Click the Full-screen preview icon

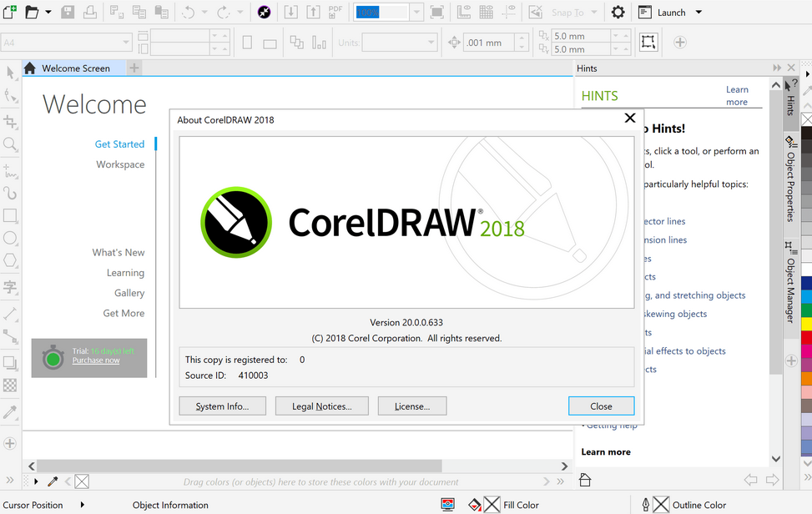437,13
